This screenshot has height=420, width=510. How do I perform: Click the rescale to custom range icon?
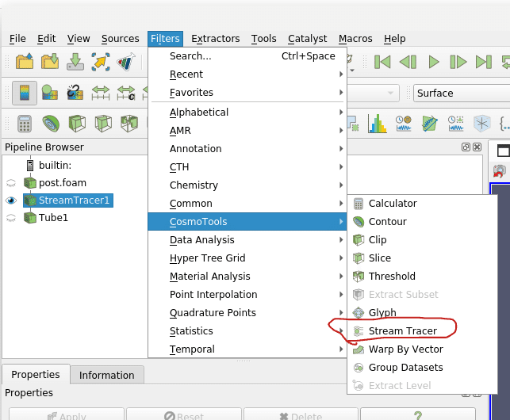[x=126, y=93]
